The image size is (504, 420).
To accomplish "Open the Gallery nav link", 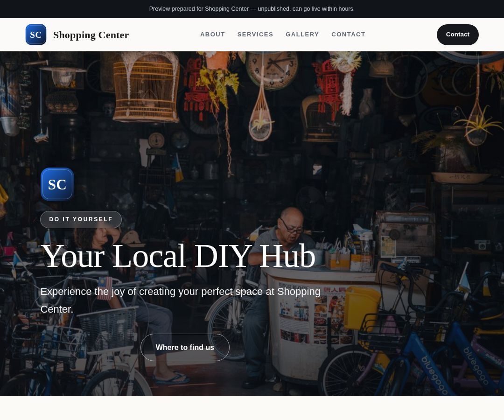I will (x=302, y=35).
